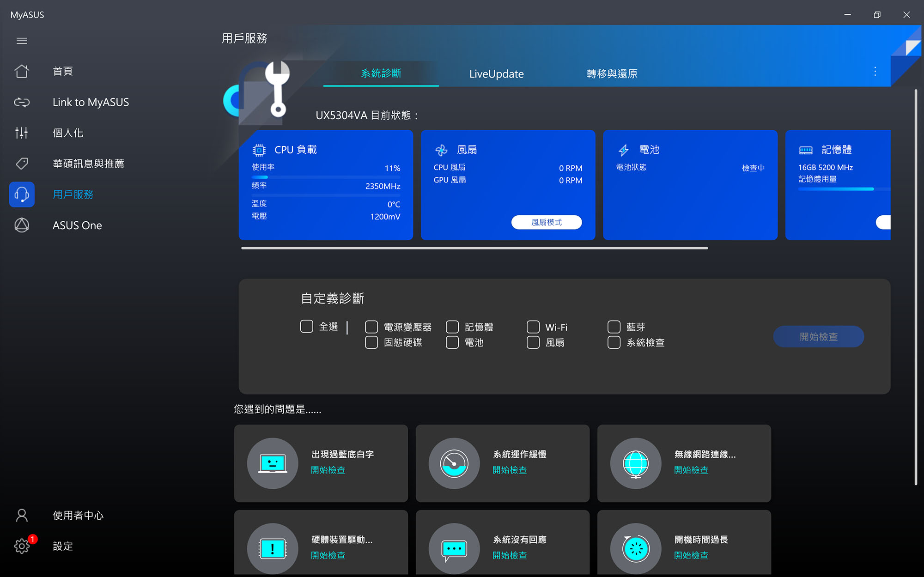
Task: Select the headset customer service icon
Action: [x=22, y=194]
